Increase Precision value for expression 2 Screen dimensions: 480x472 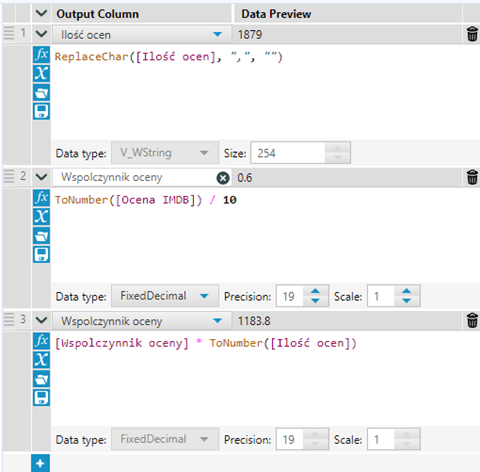pos(315,291)
